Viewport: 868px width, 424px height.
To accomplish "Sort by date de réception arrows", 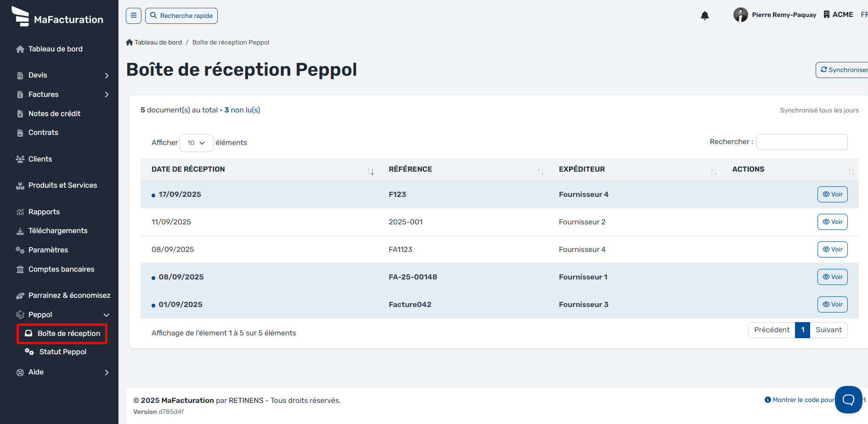I will point(370,172).
